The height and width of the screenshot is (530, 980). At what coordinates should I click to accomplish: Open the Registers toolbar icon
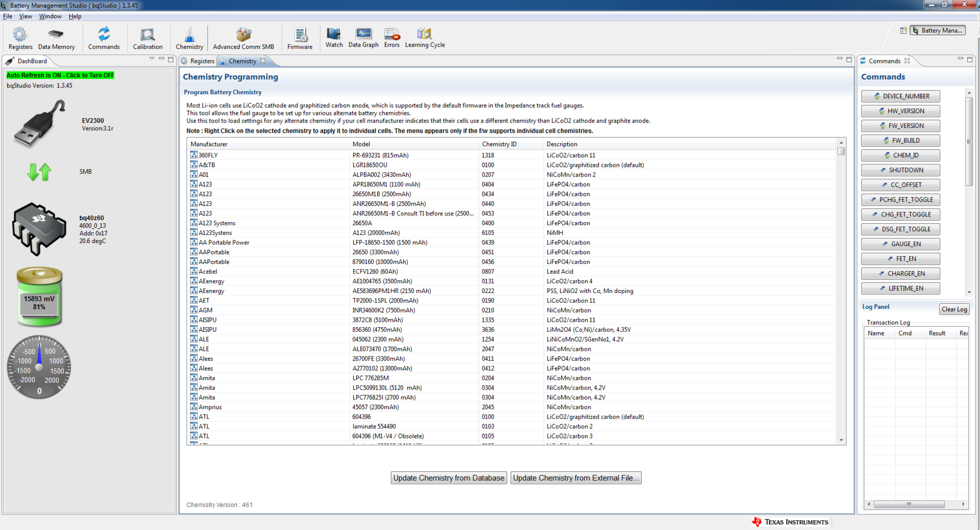point(20,39)
